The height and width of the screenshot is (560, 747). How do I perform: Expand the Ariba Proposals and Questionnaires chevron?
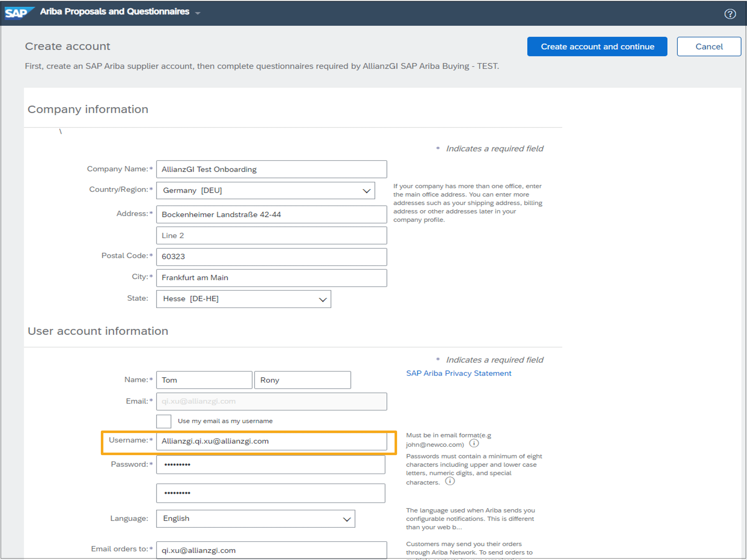(x=198, y=13)
